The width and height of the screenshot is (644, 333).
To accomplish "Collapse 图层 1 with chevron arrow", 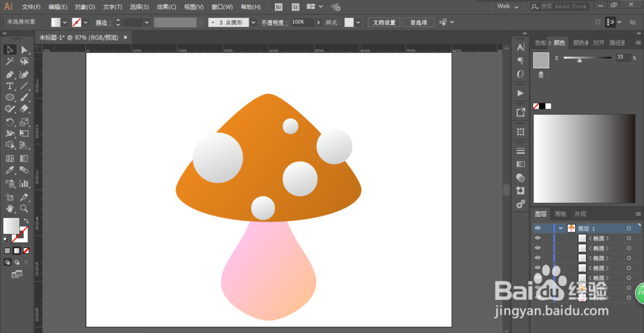I will [x=561, y=228].
